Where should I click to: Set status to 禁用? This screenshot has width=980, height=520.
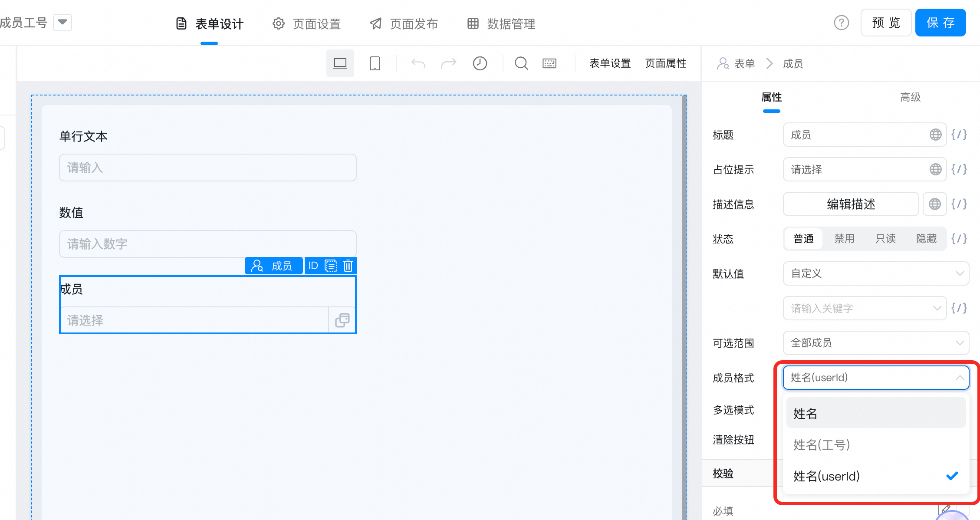point(844,239)
